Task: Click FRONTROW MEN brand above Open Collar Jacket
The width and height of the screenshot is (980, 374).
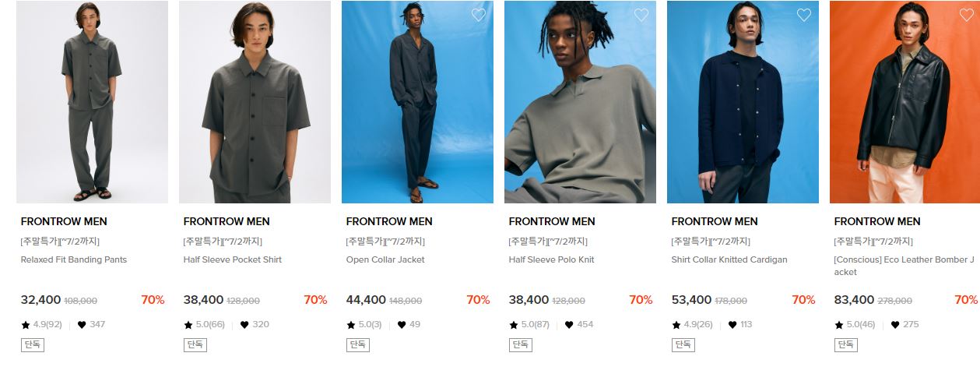Action: click(389, 221)
